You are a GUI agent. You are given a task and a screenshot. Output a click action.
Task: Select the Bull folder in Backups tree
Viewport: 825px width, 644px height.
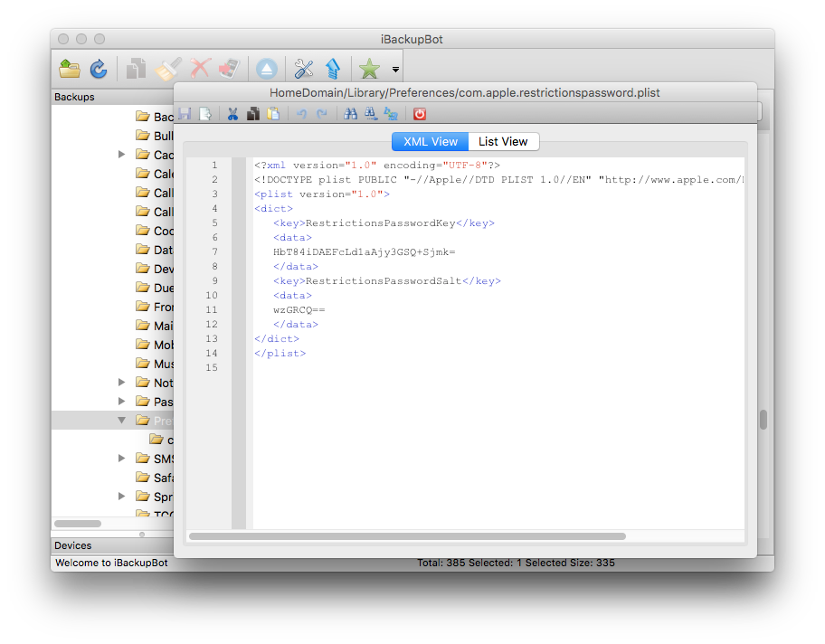coord(154,136)
